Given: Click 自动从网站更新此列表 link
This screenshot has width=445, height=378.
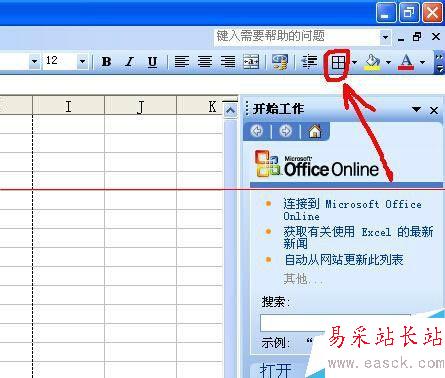Looking at the screenshot, I should (x=344, y=260).
